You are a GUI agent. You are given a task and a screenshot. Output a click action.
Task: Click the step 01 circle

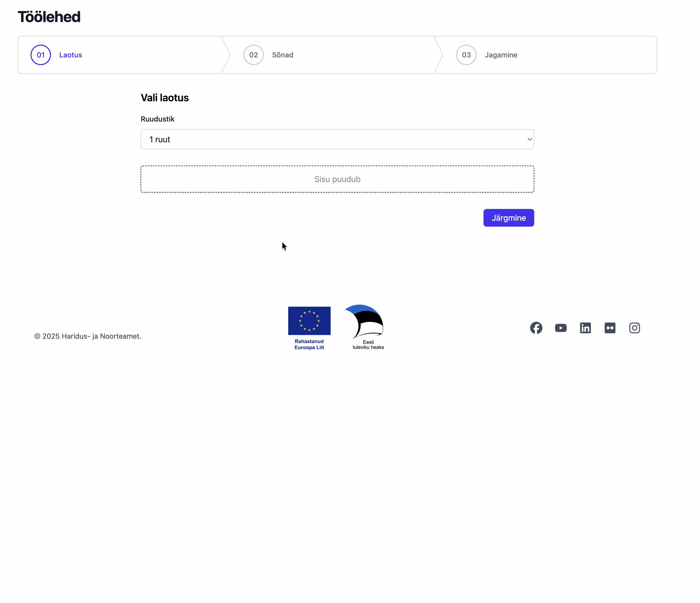pos(41,55)
